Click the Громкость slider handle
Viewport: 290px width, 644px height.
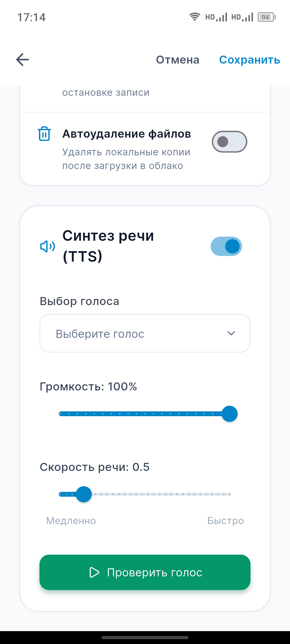pyautogui.click(x=230, y=414)
